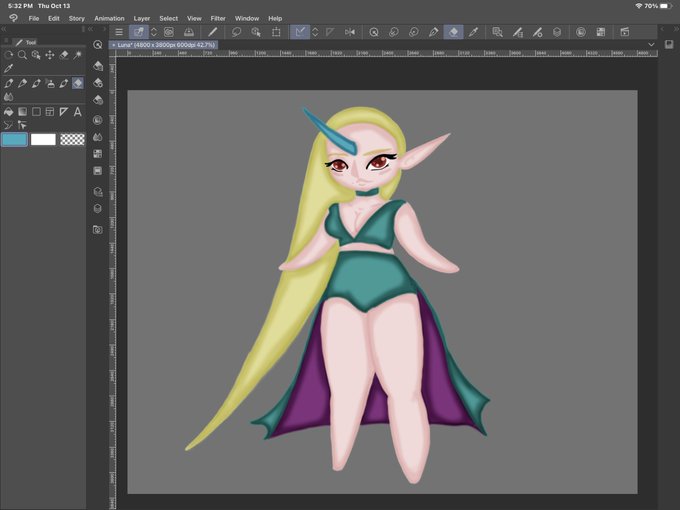Viewport: 680px width, 510px height.
Task: Toggle the dimmed triangle icon in command bar
Action: [x=330, y=32]
